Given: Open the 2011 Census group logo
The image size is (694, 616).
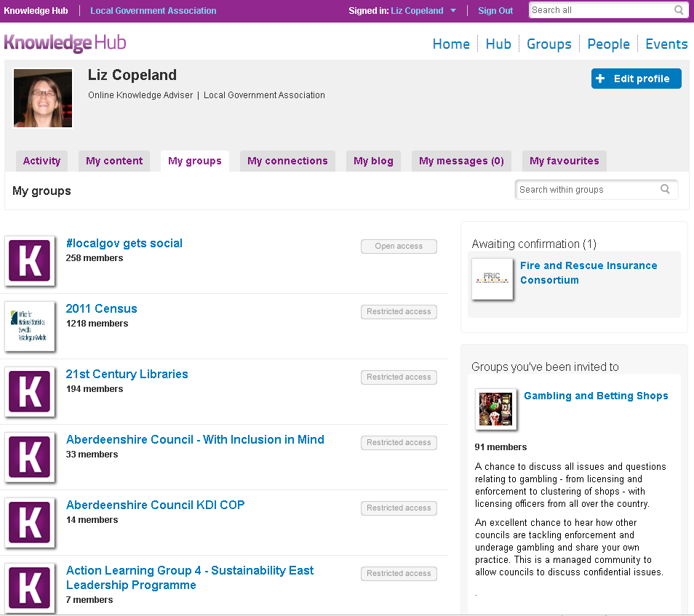Looking at the screenshot, I should pyautogui.click(x=30, y=326).
